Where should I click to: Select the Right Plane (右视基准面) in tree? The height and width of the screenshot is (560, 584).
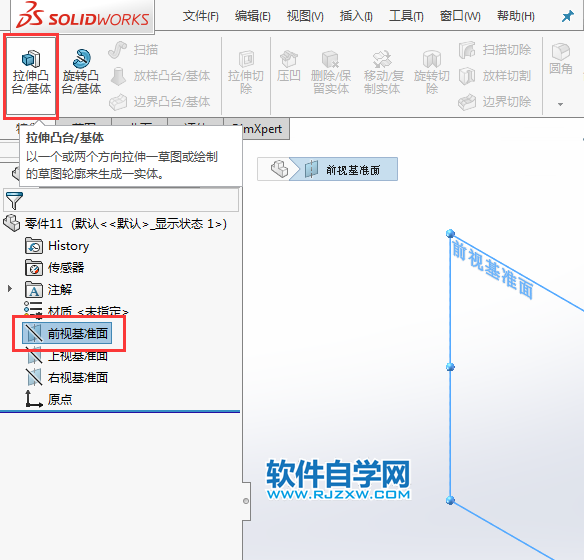coord(67,378)
